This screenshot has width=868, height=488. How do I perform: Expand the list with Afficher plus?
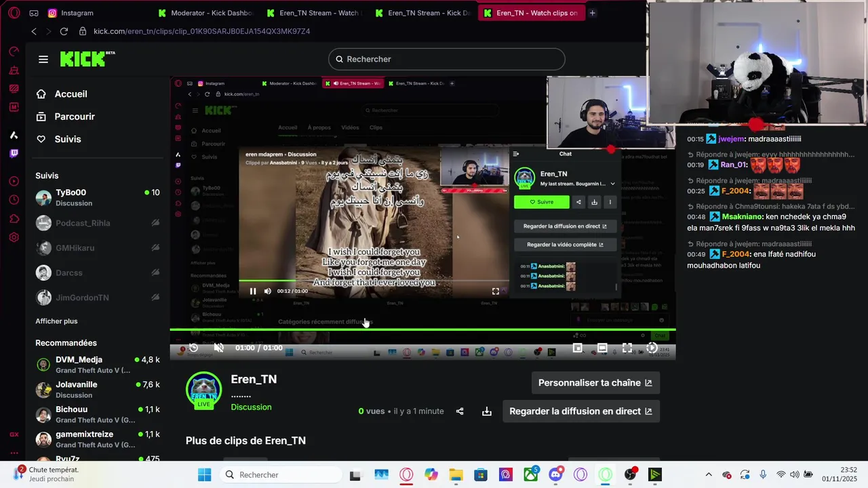56,321
